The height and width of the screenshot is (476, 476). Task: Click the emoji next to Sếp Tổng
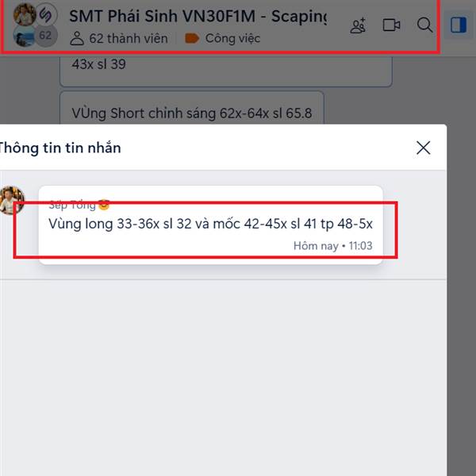coord(104,205)
